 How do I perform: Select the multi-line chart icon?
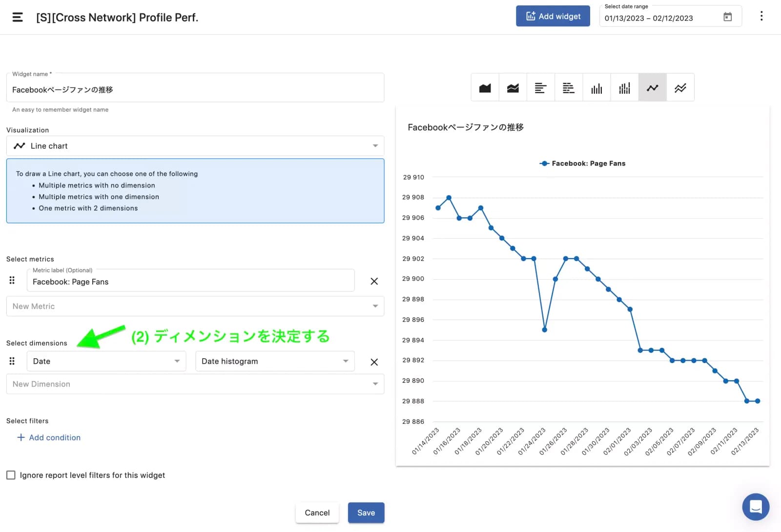[680, 88]
